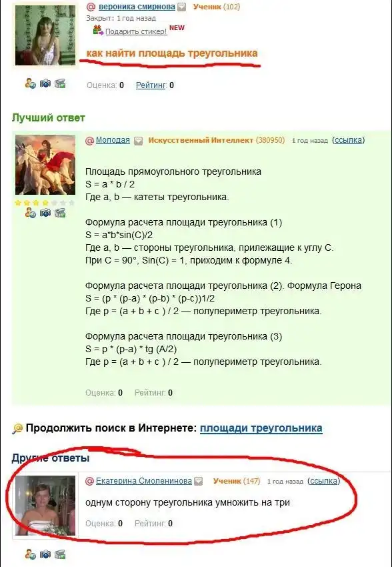Expand the dropdown next to Молодая's name

139,141
